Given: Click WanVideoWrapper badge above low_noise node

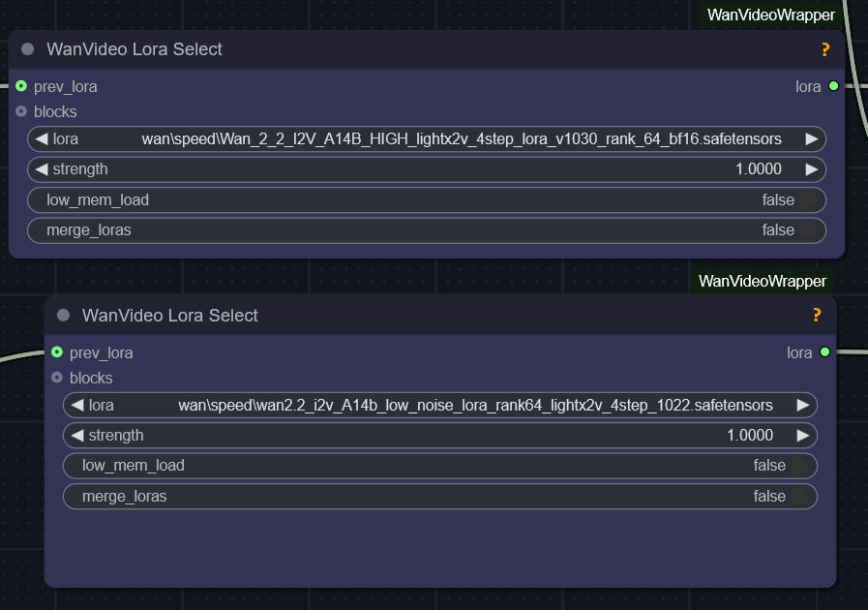Looking at the screenshot, I should 763,281.
